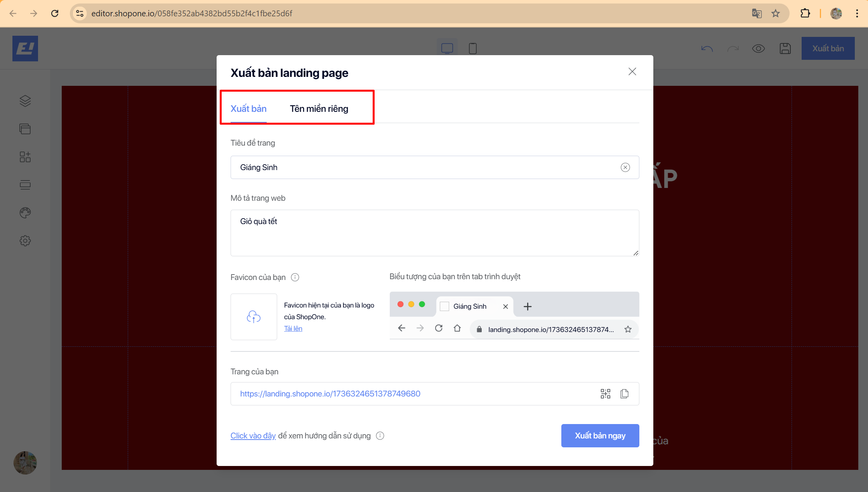Click the favicon upload cloud box
The height and width of the screenshot is (492, 868).
[x=254, y=317]
